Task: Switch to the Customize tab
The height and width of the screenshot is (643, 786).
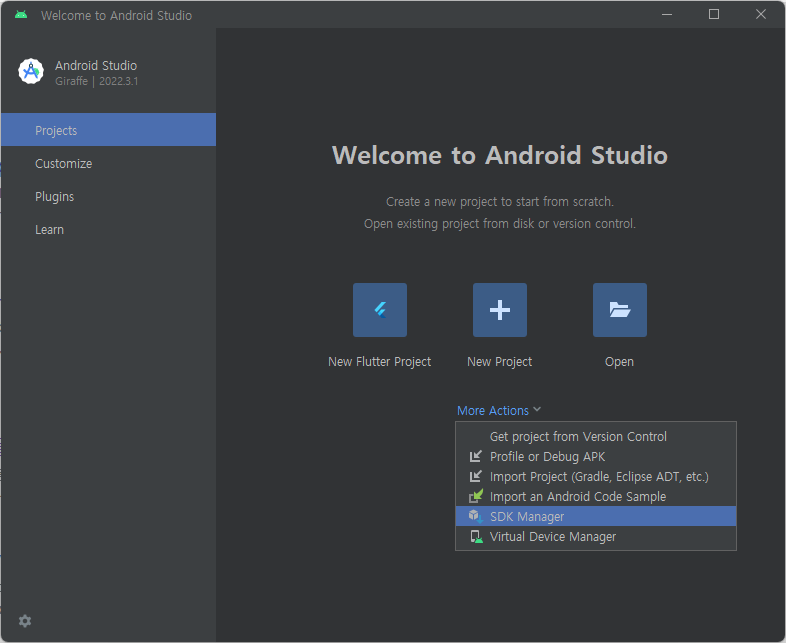Action: coord(108,163)
